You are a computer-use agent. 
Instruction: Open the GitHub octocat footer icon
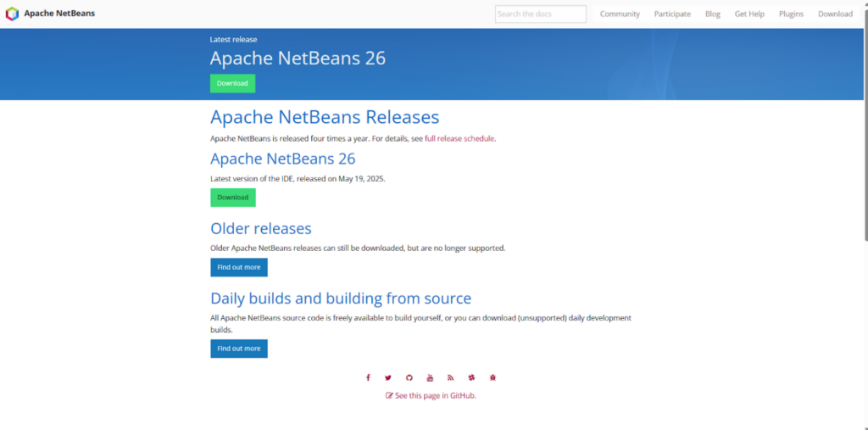409,378
